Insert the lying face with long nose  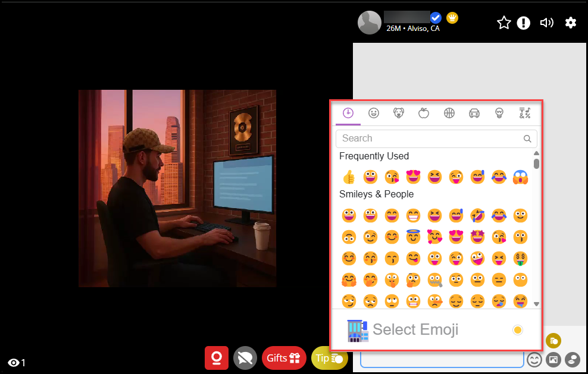[x=434, y=301]
